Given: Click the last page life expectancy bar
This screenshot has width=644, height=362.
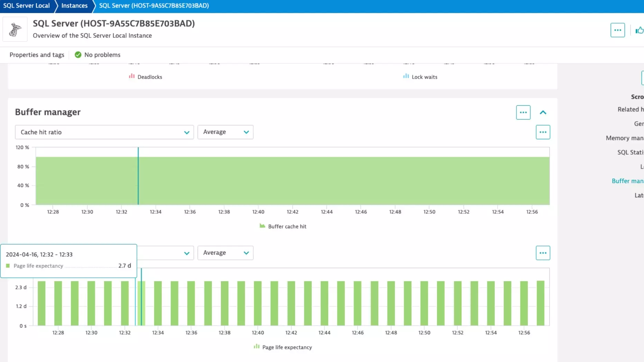Looking at the screenshot, I should click(540, 303).
